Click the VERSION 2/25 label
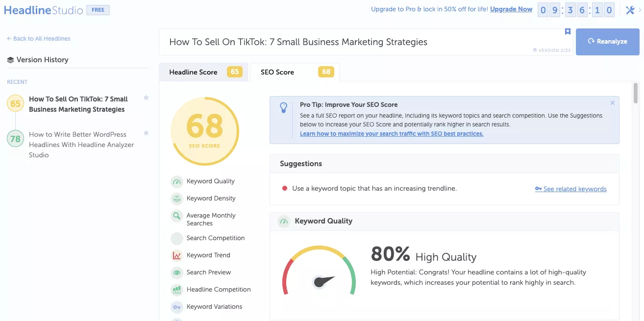Screen dimensions: 644x321 tap(552, 50)
